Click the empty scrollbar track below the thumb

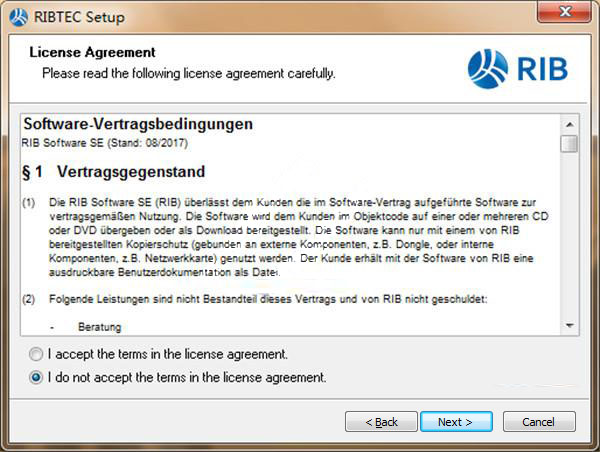pyautogui.click(x=569, y=240)
